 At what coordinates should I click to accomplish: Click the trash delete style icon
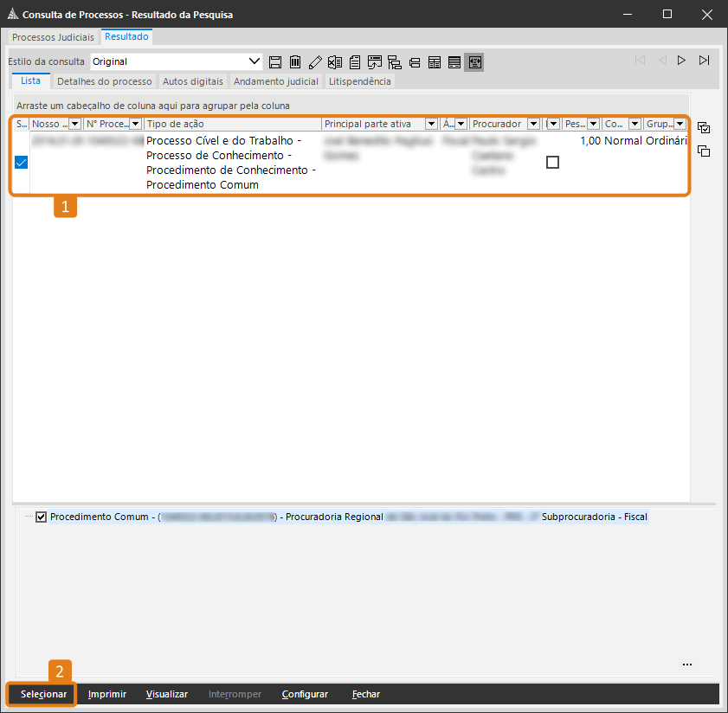tap(295, 61)
